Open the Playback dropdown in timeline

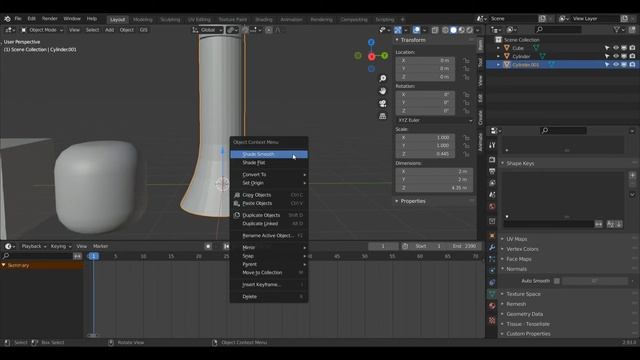[33, 246]
